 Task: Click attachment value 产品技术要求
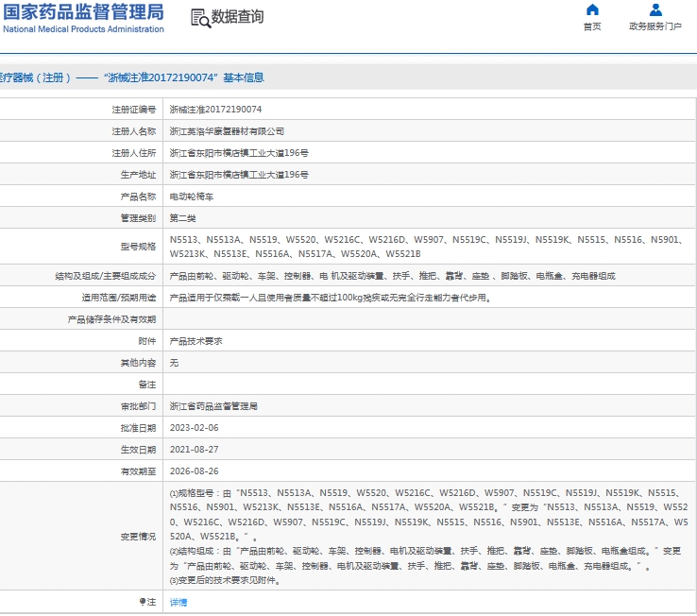click(x=196, y=342)
